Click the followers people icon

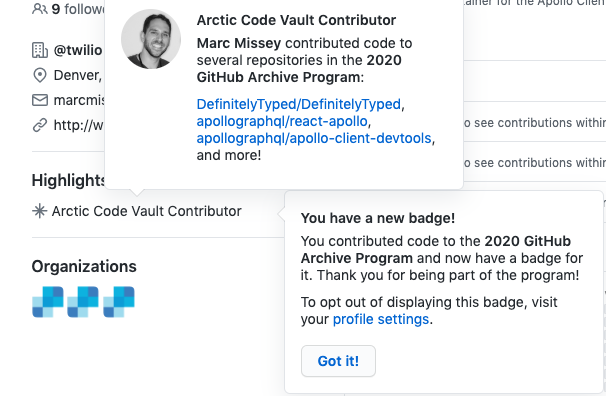40,8
